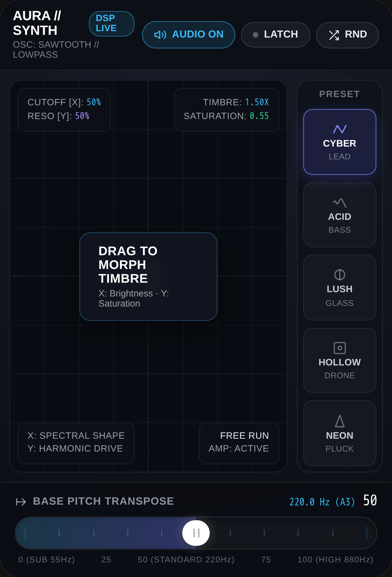
Task: Click the Lush Glass circle icon
Action: (339, 275)
